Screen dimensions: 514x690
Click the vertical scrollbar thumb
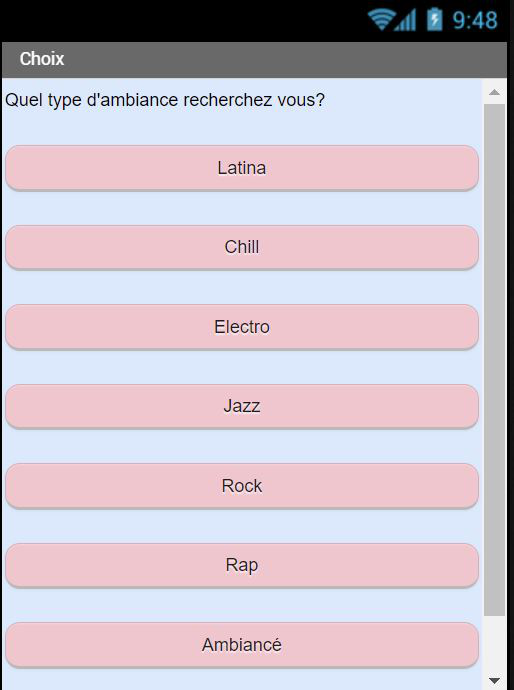point(494,360)
